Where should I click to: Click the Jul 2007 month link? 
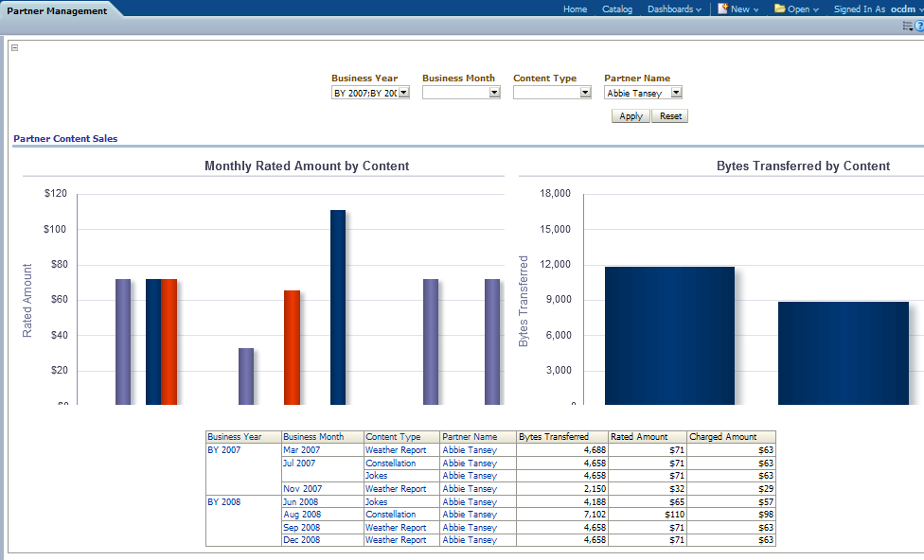tap(299, 463)
